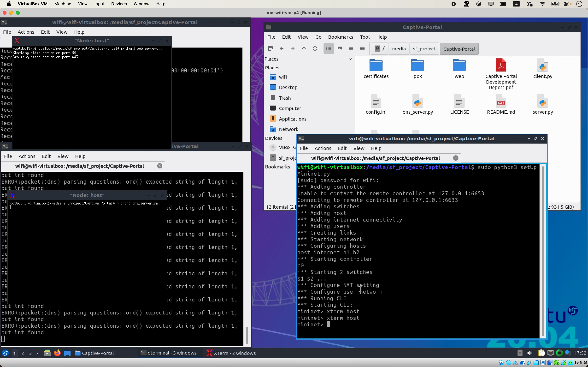The image size is (588, 367).
Task: Toggle icon view mode button
Action: [x=329, y=49]
